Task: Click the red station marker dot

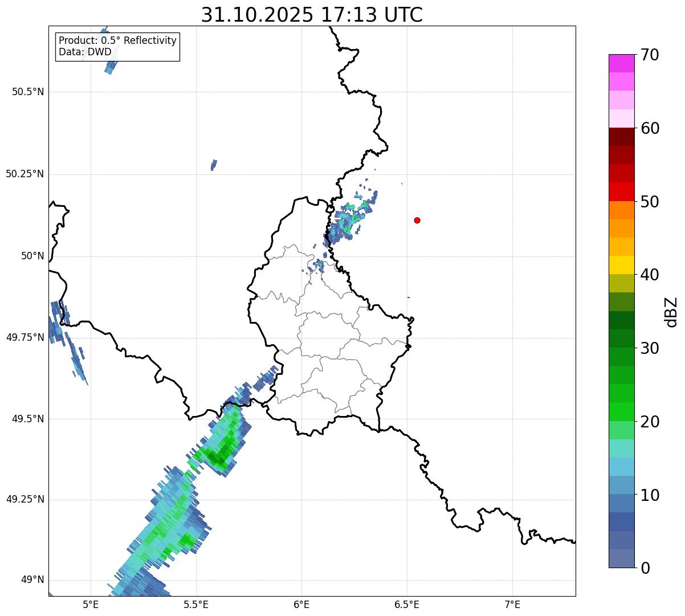Action: pos(417,220)
